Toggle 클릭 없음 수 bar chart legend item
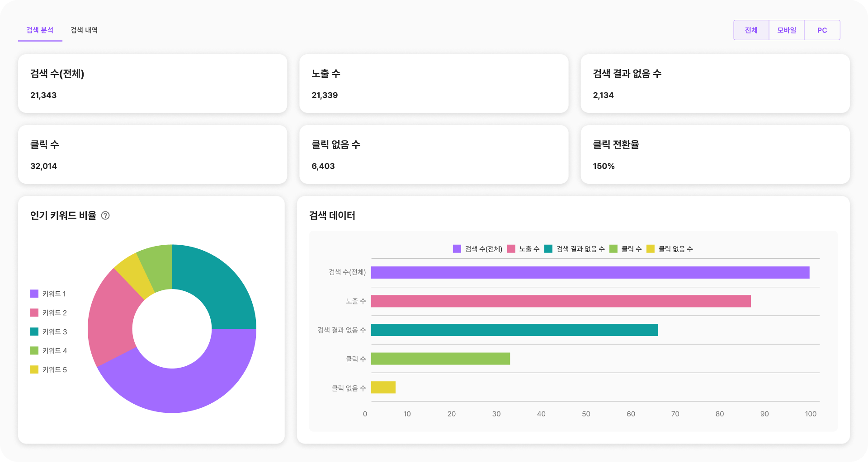Image resolution: width=868 pixels, height=462 pixels. pyautogui.click(x=670, y=249)
